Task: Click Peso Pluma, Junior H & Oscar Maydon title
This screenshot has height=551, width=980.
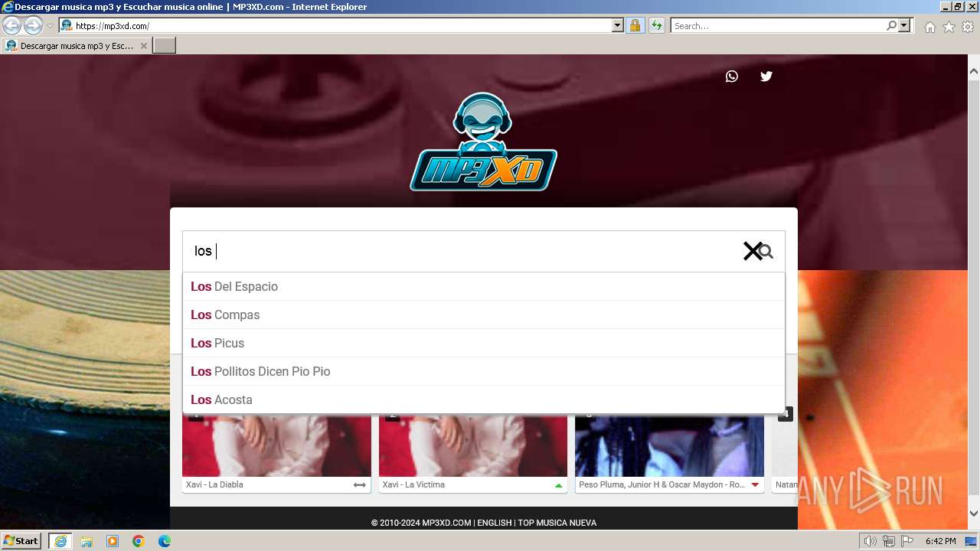Action: pyautogui.click(x=661, y=484)
